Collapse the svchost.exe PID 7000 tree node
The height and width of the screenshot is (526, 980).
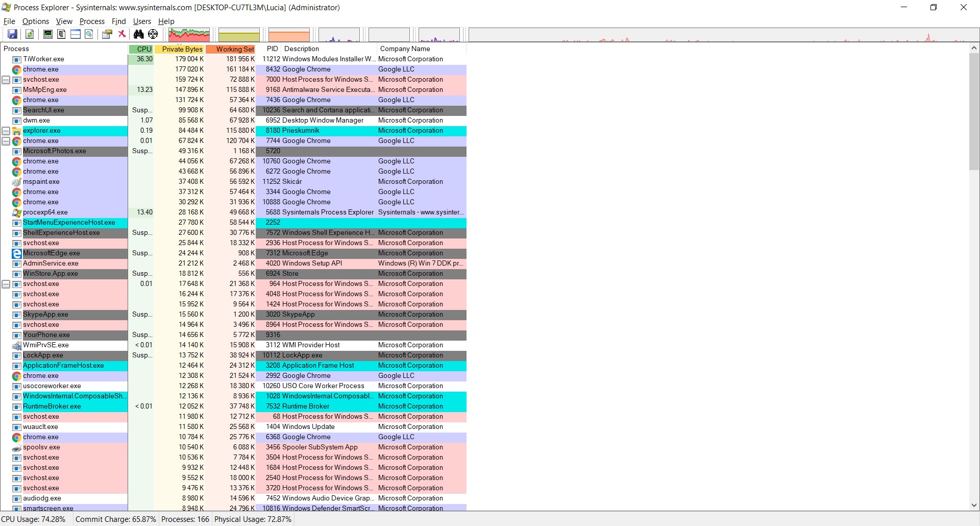(x=6, y=80)
